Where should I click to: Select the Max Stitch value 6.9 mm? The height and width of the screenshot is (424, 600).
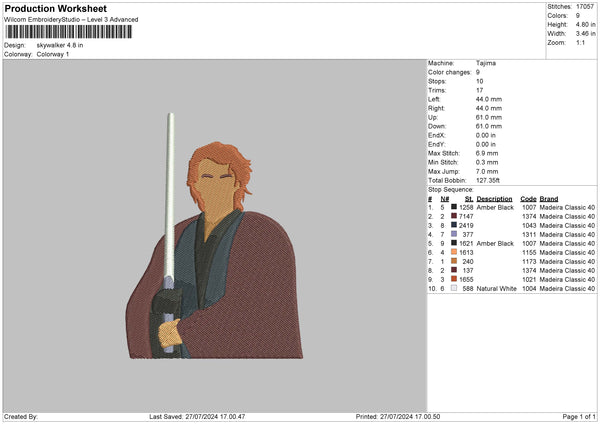point(487,153)
